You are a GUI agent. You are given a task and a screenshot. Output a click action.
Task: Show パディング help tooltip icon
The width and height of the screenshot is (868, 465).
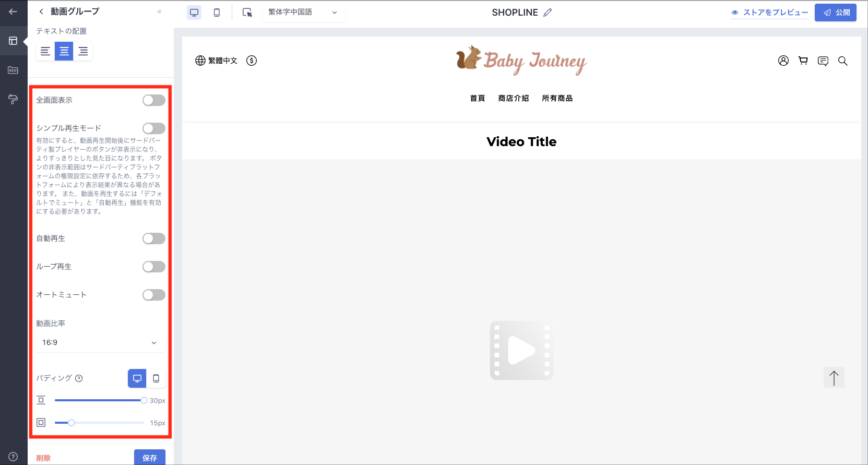coord(79,378)
